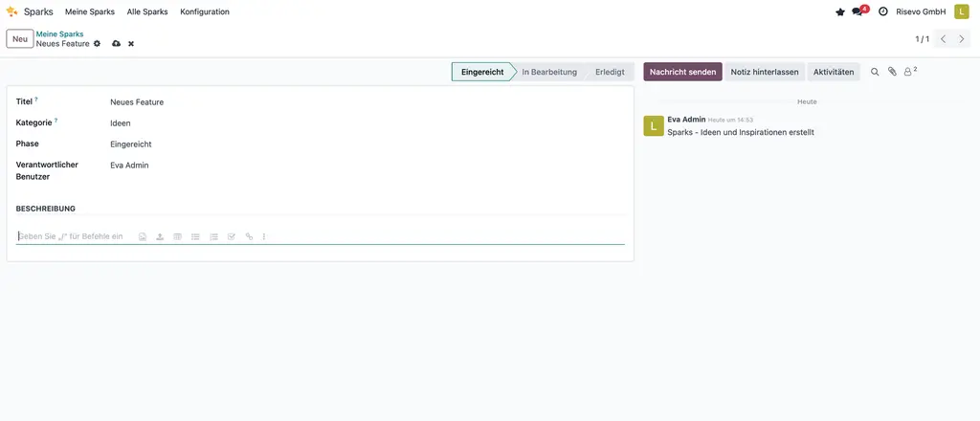This screenshot has width=980, height=421.
Task: Upload a file in the description editor
Action: [160, 236]
